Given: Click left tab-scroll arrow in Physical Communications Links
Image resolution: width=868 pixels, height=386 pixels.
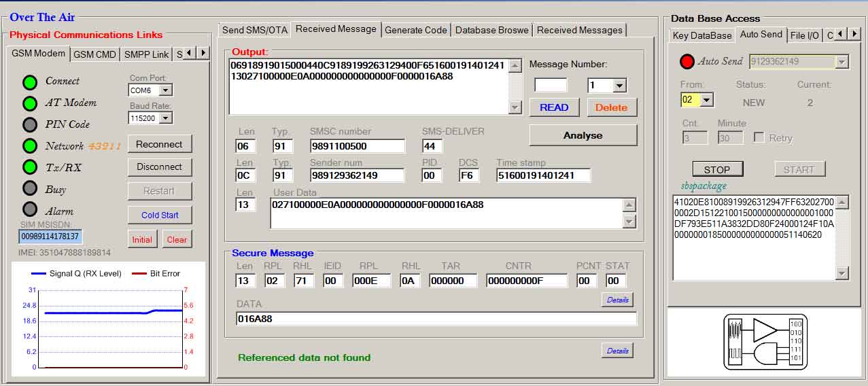Looking at the screenshot, I should (x=190, y=53).
